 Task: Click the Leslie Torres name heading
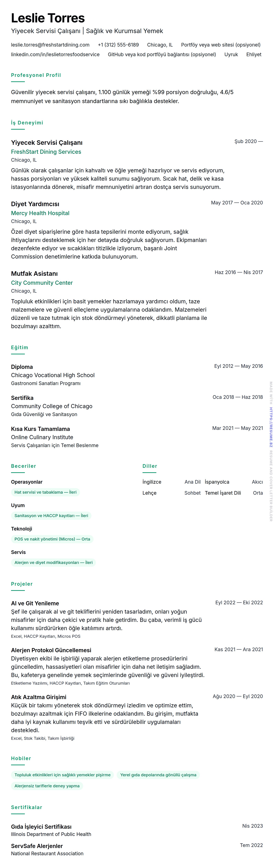[48, 18]
